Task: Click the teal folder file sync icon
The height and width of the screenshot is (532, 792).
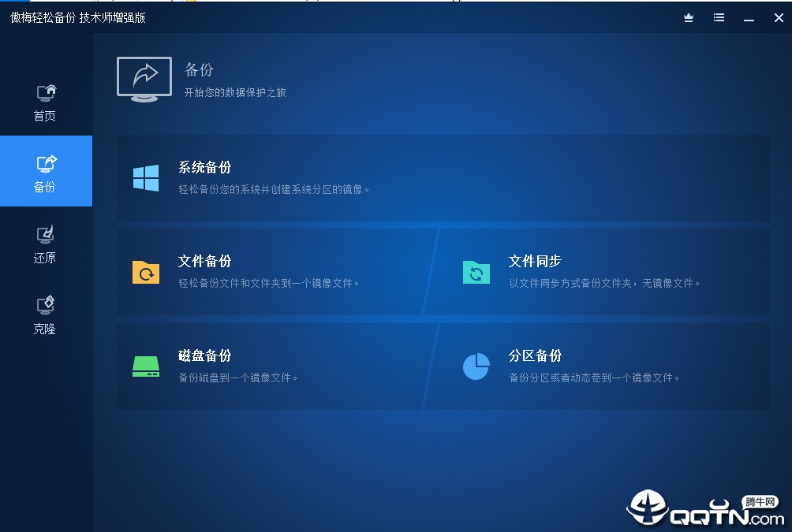Action: pyautogui.click(x=476, y=273)
